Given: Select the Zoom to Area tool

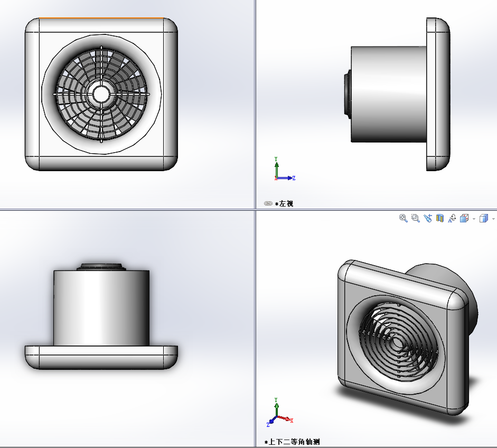Looking at the screenshot, I should click(x=416, y=218).
